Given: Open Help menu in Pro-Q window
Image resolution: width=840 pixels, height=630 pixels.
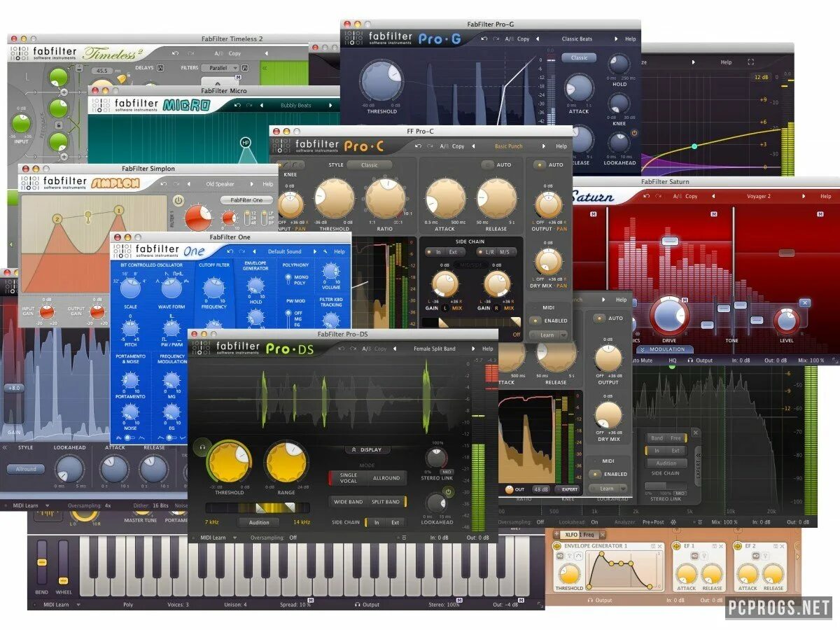Looking at the screenshot, I should point(726,62).
